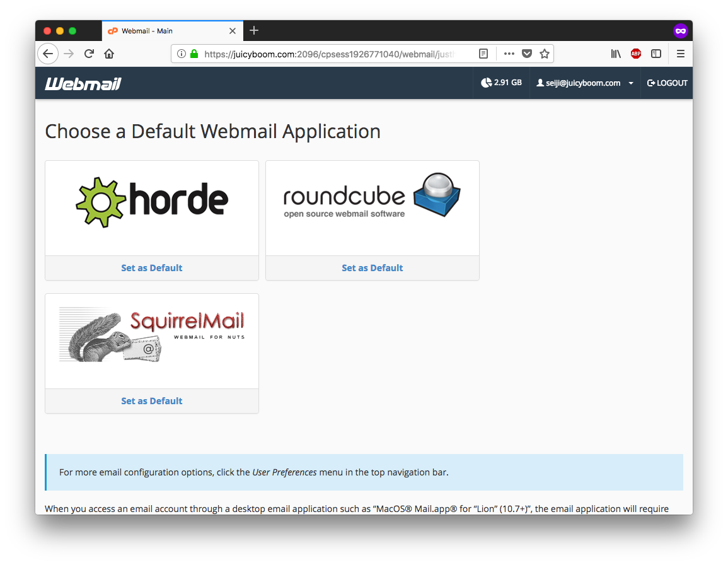Open page actions three-dots menu
The width and height of the screenshot is (728, 565).
pyautogui.click(x=509, y=54)
